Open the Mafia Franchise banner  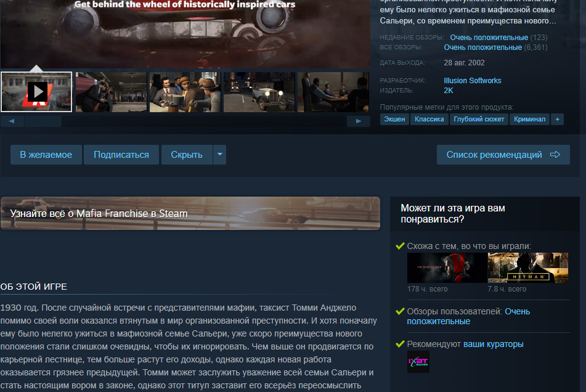point(190,213)
